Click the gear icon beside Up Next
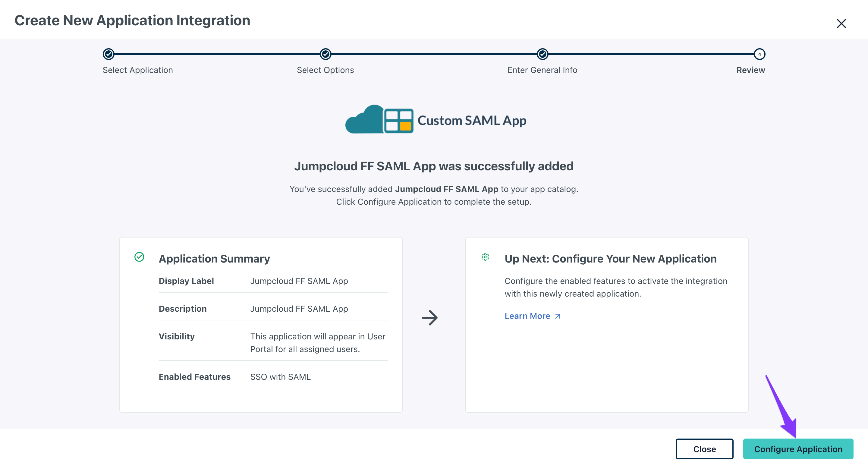This screenshot has height=469, width=868. coord(485,257)
